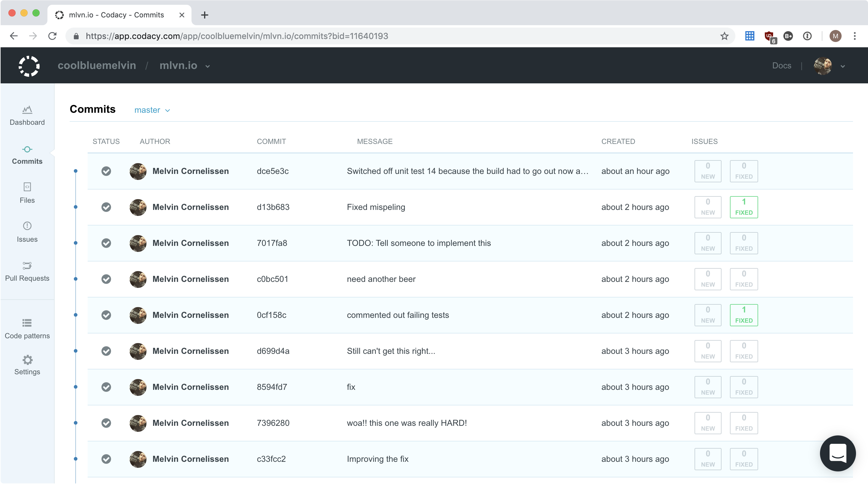Viewport: 868px width, 484px height.
Task: Open commit hash d13b683
Action: (x=273, y=207)
